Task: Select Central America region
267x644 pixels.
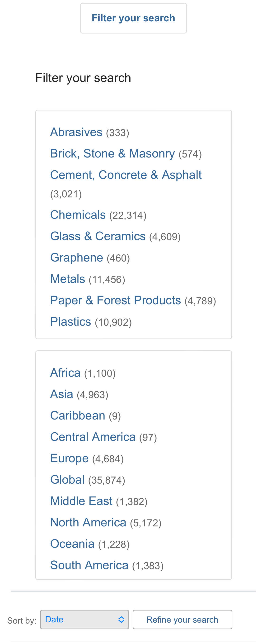Action: pos(93,437)
